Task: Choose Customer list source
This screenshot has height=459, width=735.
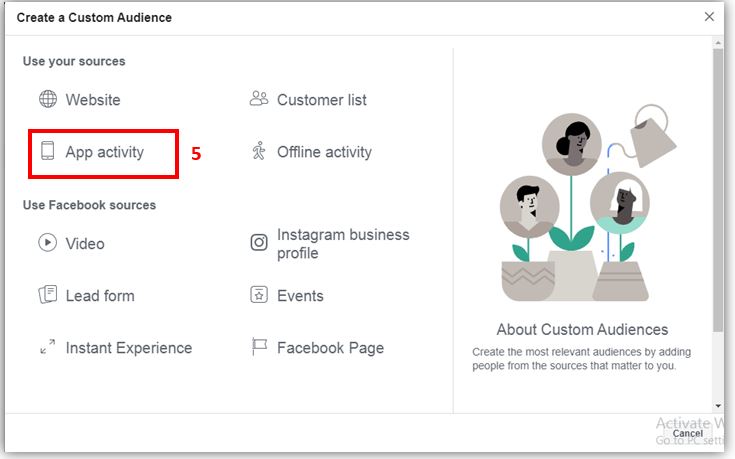Action: click(x=322, y=100)
